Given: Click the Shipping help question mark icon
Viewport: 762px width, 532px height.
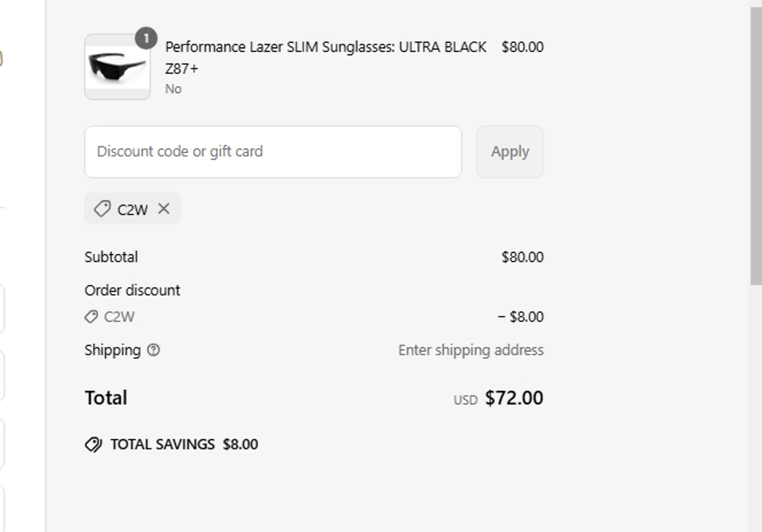Looking at the screenshot, I should [x=153, y=350].
